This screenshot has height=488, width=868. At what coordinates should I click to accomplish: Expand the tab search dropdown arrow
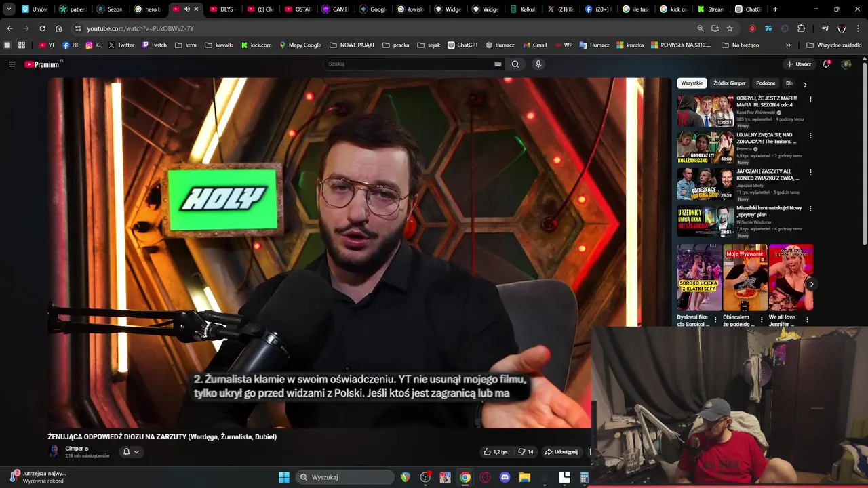[x=9, y=9]
